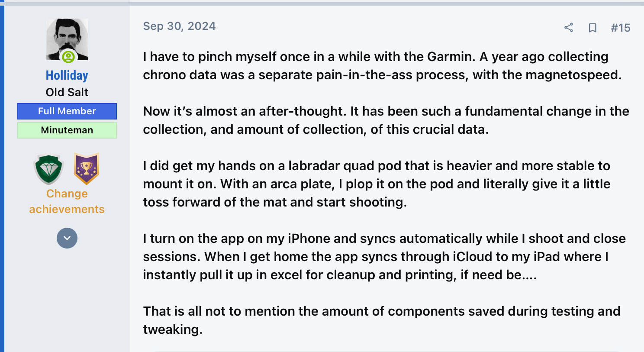Image resolution: width=644 pixels, height=352 pixels.
Task: Click the paragraph starting "I have to pinch myself"
Action: tap(382, 66)
